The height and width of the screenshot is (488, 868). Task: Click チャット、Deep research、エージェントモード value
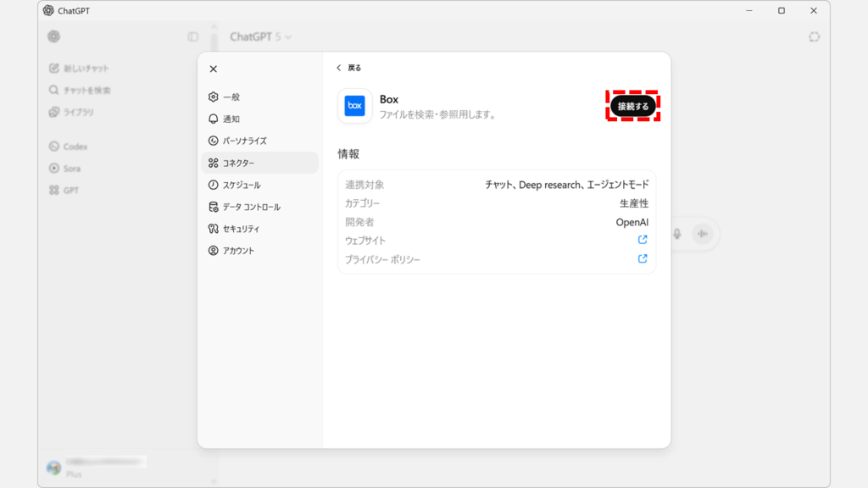click(567, 185)
